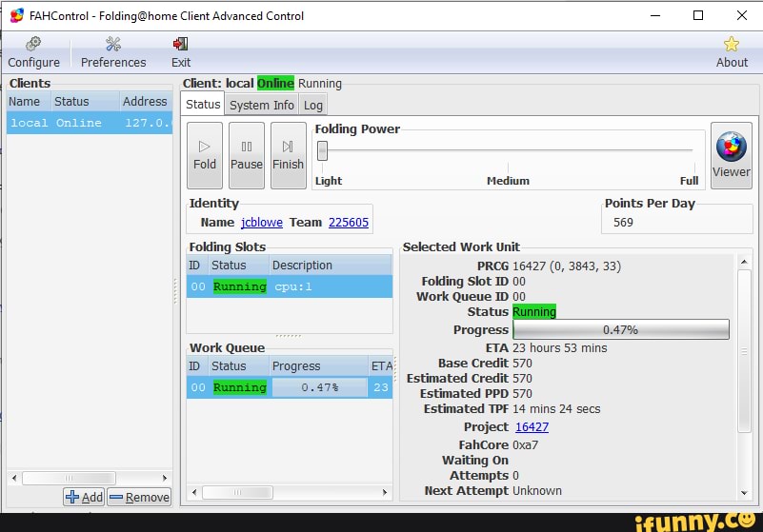Click right arrow of Work Queue scrollbar

coord(385,492)
